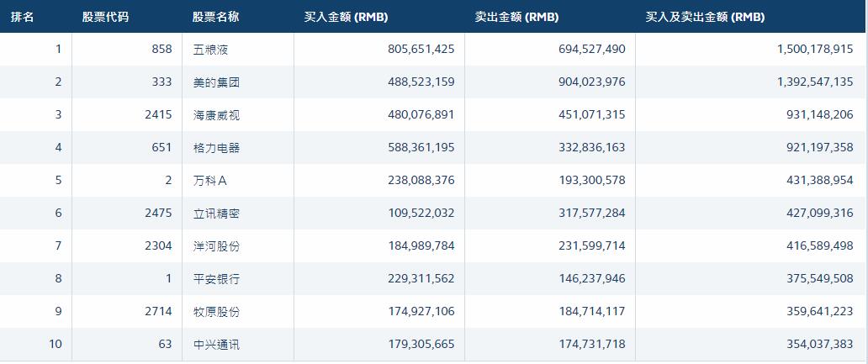Select the 立讯精密 row name
868x364 pixels.
click(216, 214)
